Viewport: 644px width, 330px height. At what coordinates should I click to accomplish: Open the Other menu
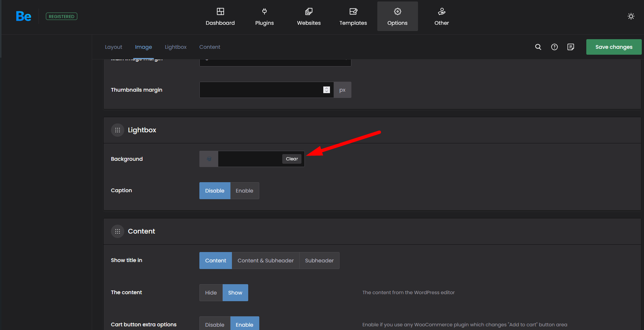[x=442, y=16]
